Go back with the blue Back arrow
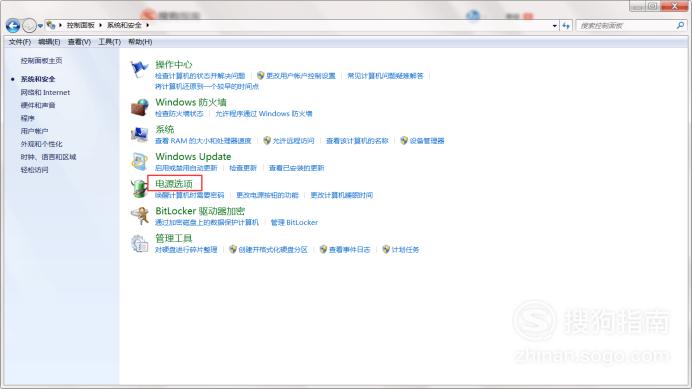Viewport: 692px width, 389px height. pyautogui.click(x=13, y=26)
